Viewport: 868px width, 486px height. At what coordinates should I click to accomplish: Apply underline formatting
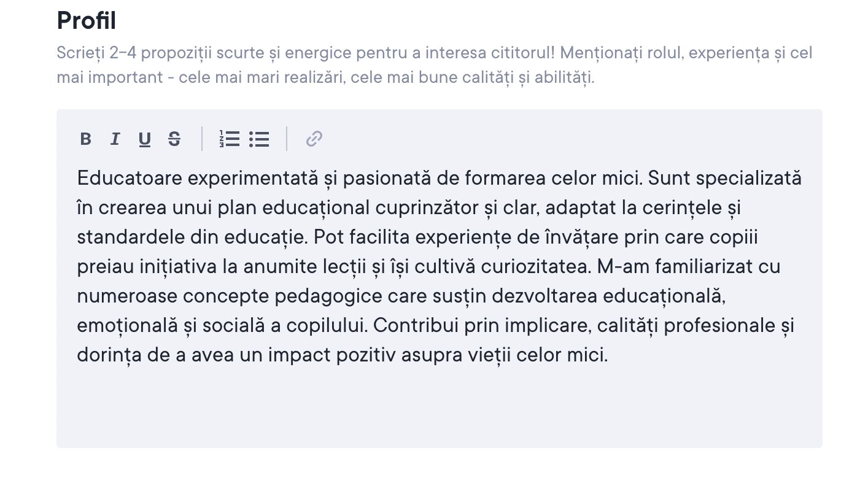tap(144, 139)
